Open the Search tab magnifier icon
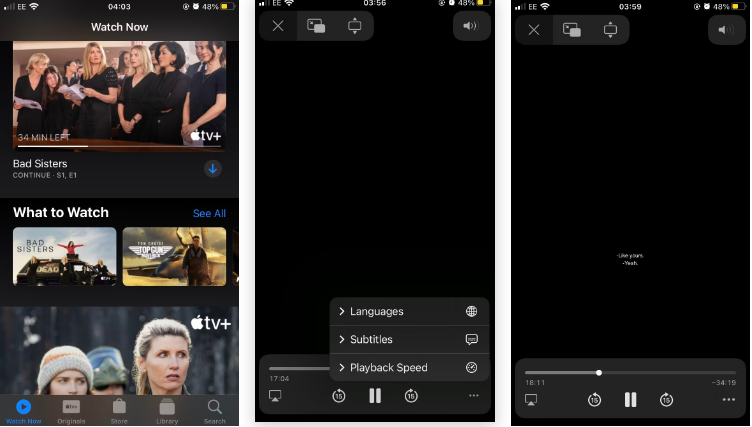 (214, 409)
